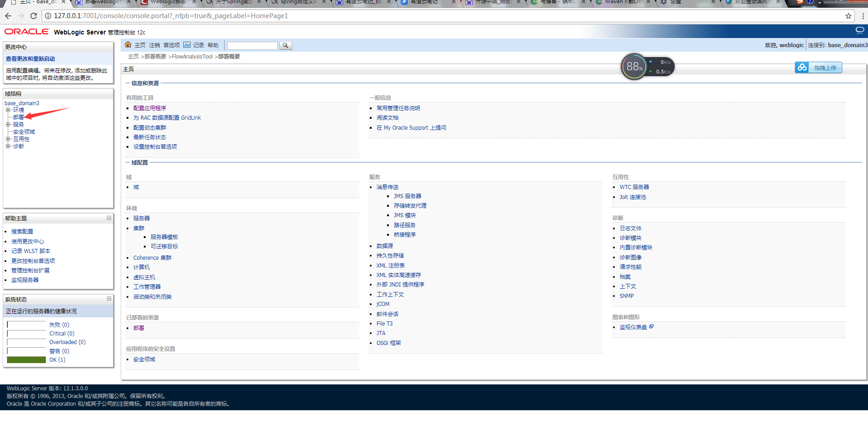Open 首选项 from the toolbar
Screen dimensions: 868x437
tap(172, 45)
